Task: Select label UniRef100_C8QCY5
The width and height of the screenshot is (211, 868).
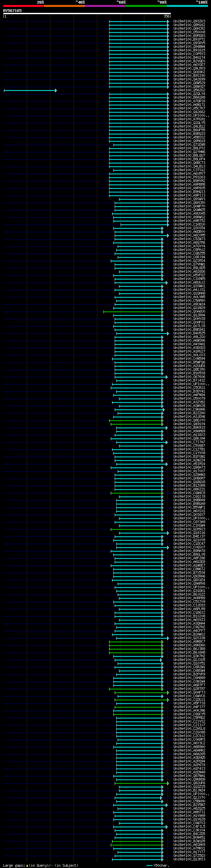Action: click(189, 714)
